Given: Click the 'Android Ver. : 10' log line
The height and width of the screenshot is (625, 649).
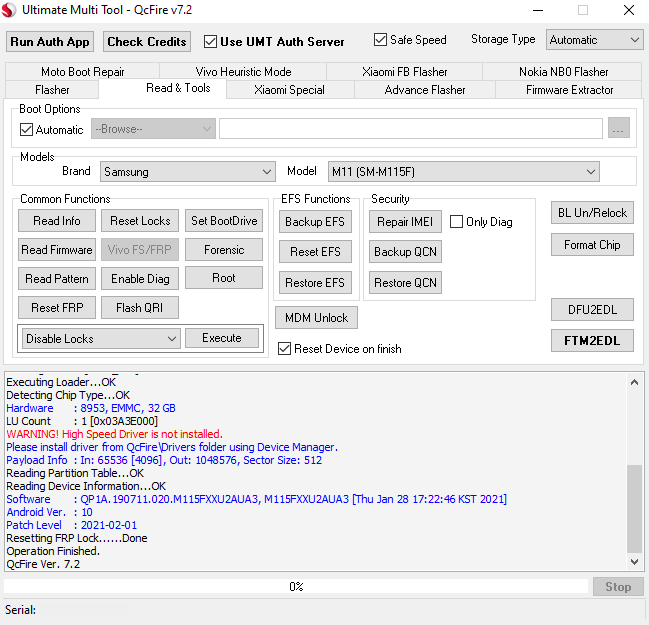Looking at the screenshot, I should 49,512.
